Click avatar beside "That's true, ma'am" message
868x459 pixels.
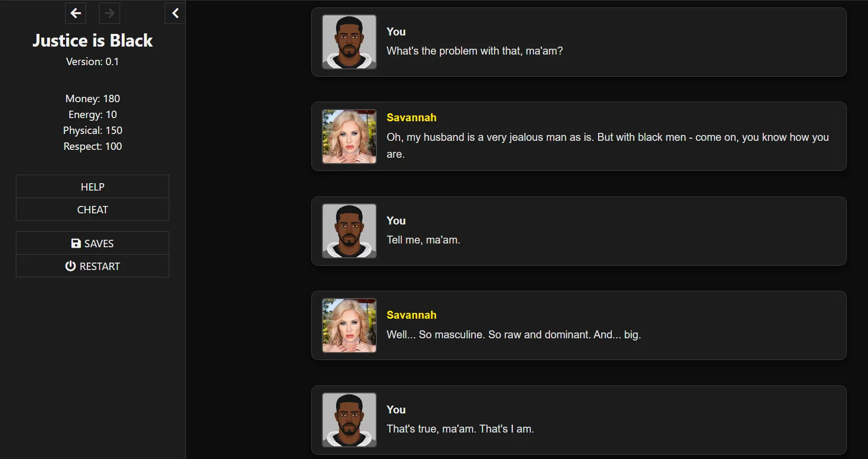(x=349, y=420)
